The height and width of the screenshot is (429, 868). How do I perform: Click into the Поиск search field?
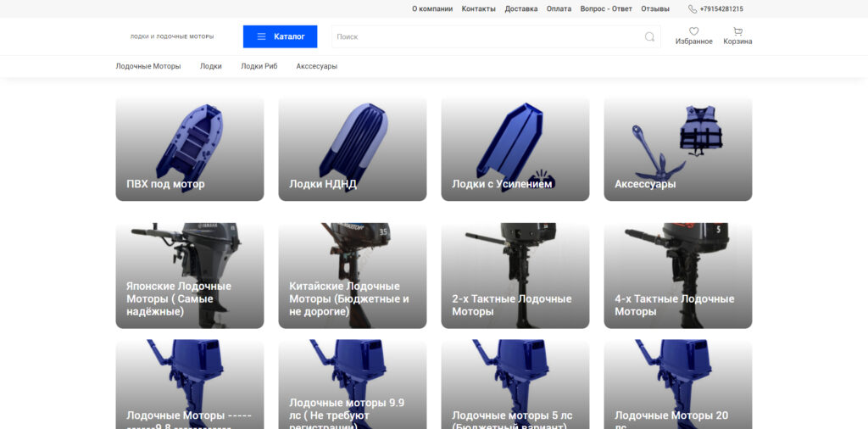(x=487, y=36)
